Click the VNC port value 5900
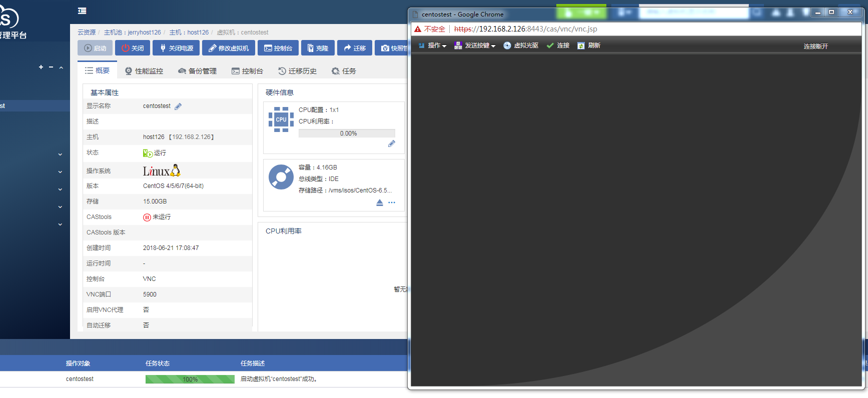Viewport: 868px width, 398px height. pos(150,294)
